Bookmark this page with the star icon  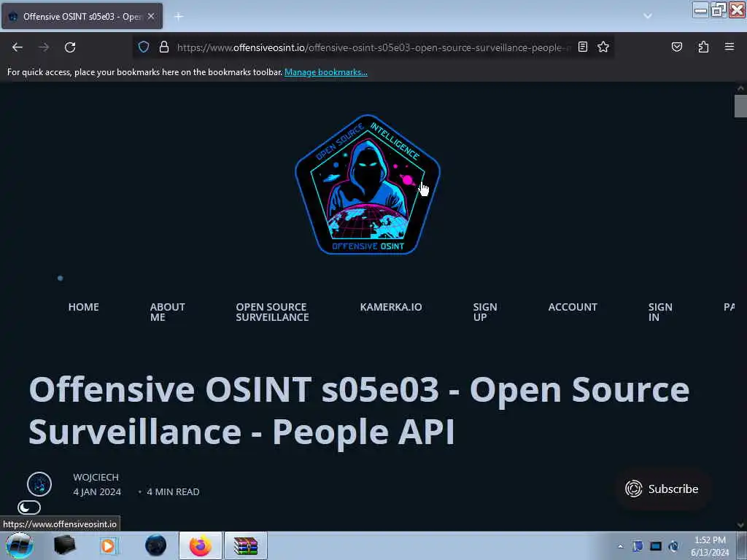pyautogui.click(x=603, y=47)
